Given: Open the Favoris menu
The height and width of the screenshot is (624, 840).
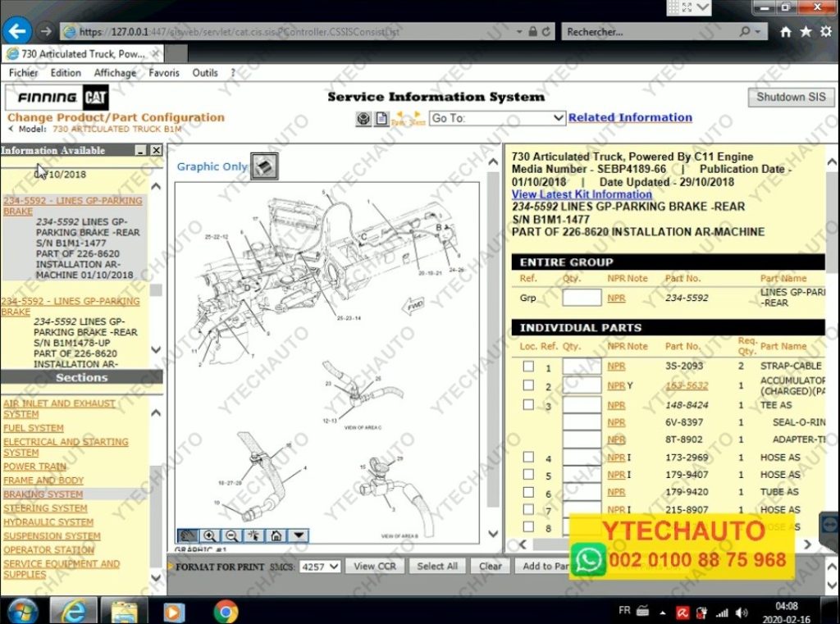Looking at the screenshot, I should (164, 73).
